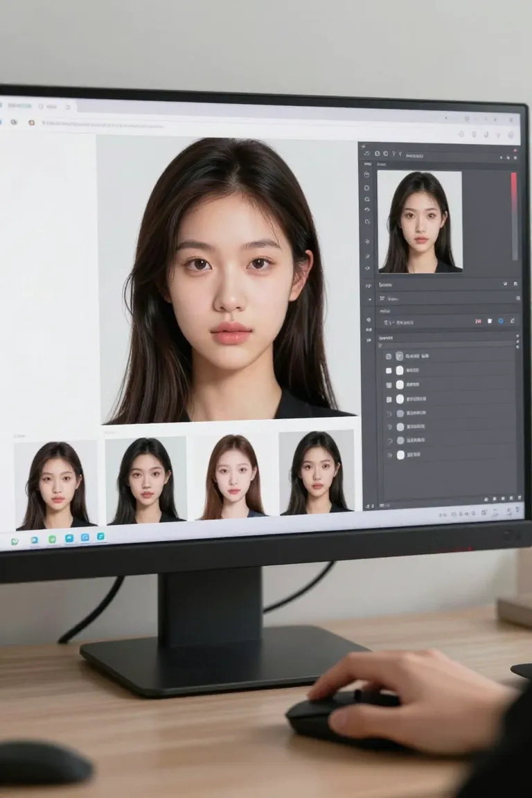The height and width of the screenshot is (798, 532).
Task: Open the filter dropdown under the layers panel title
Action: point(380,346)
